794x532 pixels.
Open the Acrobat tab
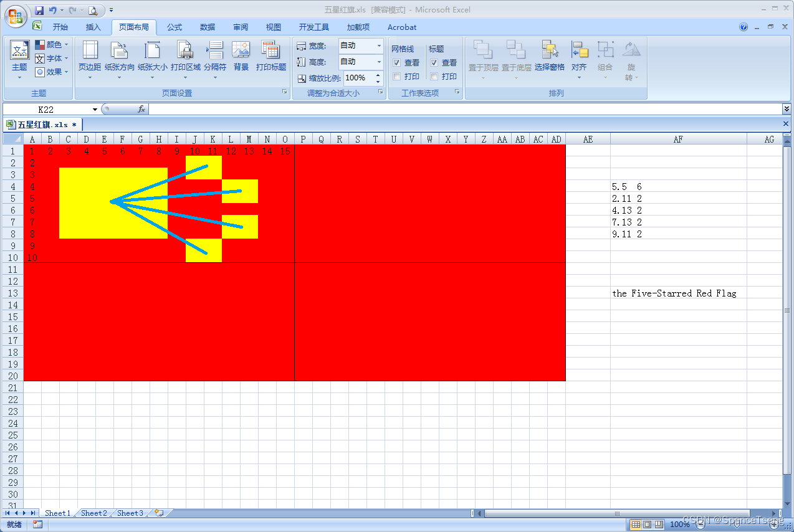pyautogui.click(x=402, y=27)
